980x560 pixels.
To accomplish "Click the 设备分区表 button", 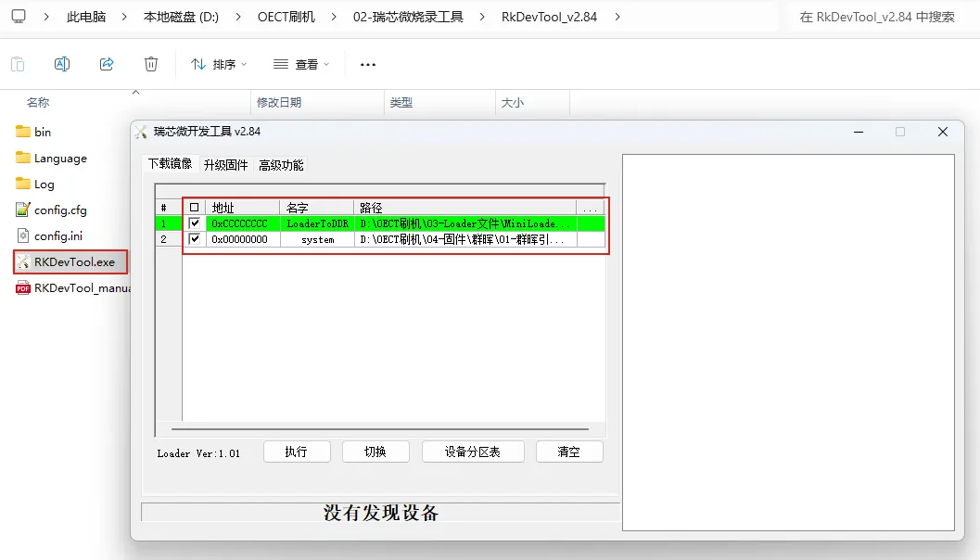I will click(473, 452).
